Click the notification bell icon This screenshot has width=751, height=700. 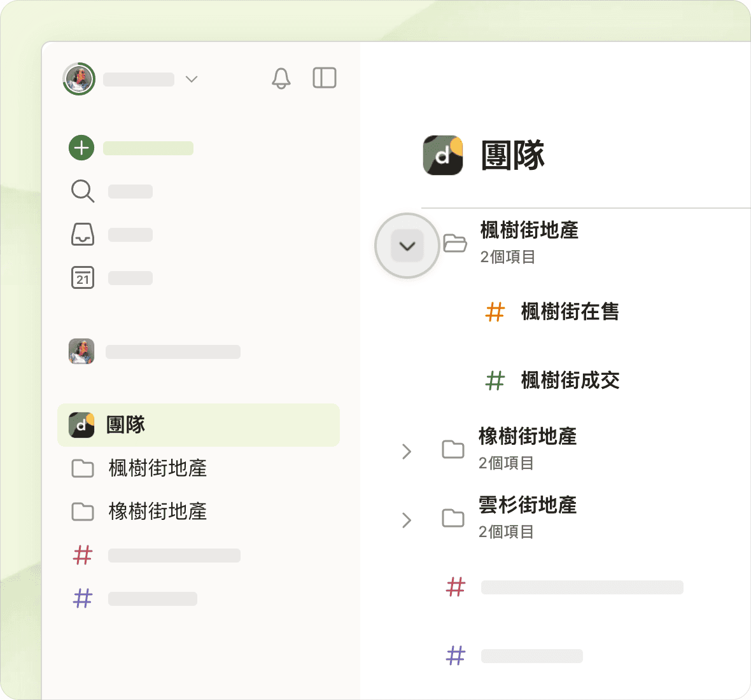tap(281, 78)
